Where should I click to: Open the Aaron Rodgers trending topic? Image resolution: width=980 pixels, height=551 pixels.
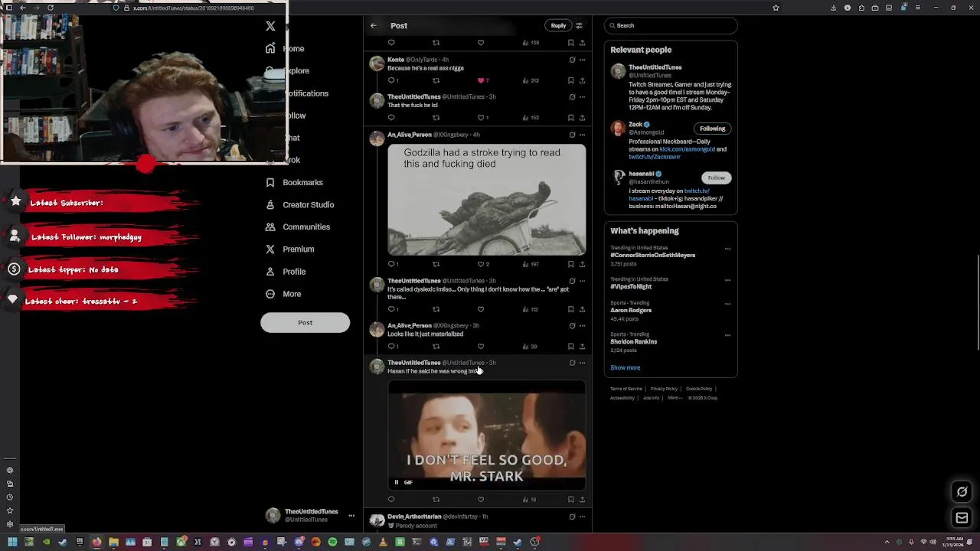click(631, 311)
